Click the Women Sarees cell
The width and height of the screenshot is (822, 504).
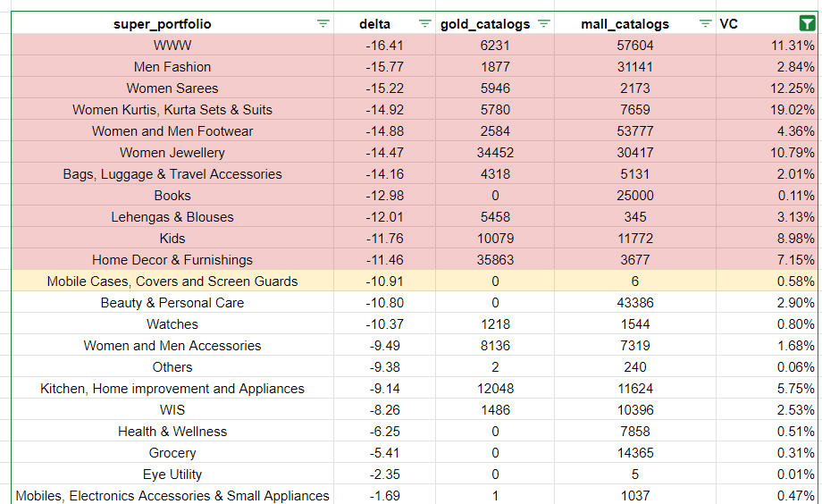[x=172, y=88]
